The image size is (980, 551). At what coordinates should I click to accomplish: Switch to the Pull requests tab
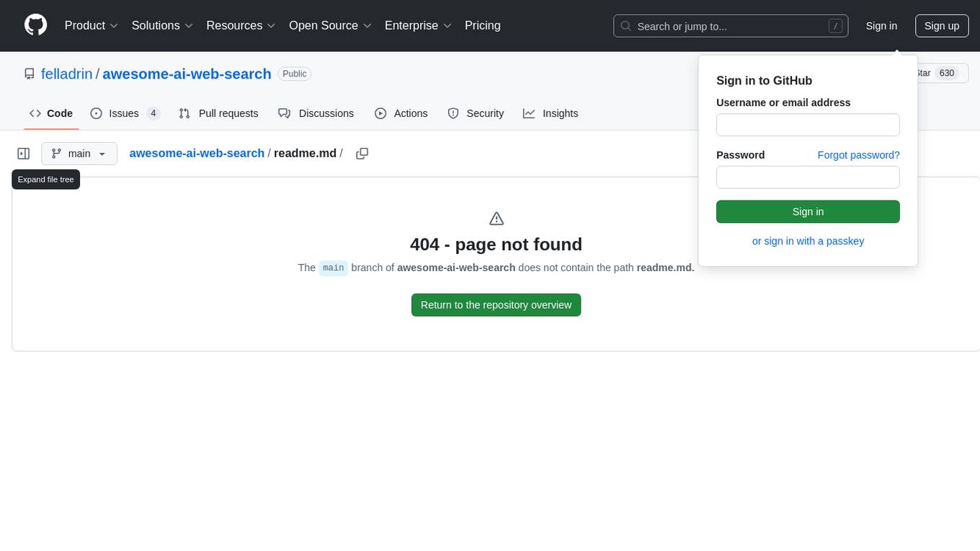click(218, 113)
